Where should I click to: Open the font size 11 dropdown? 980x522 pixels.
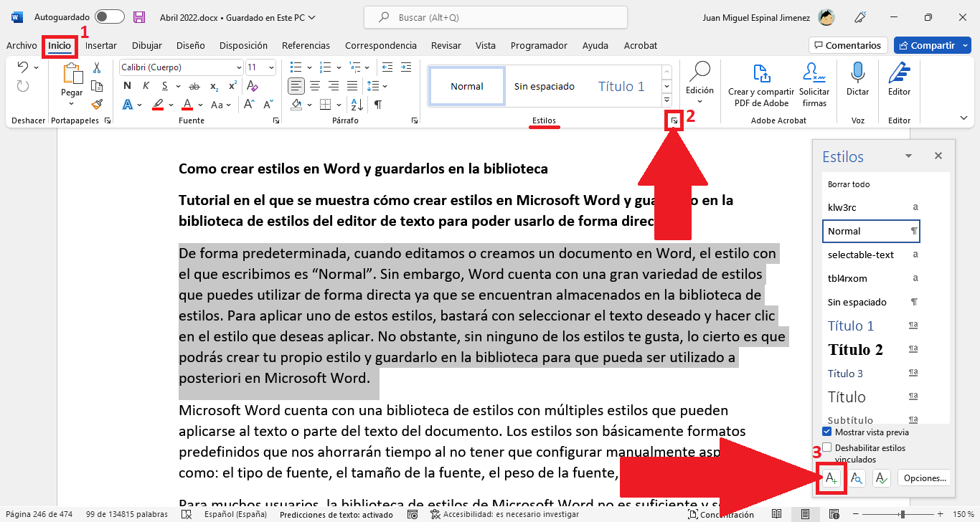click(x=271, y=67)
